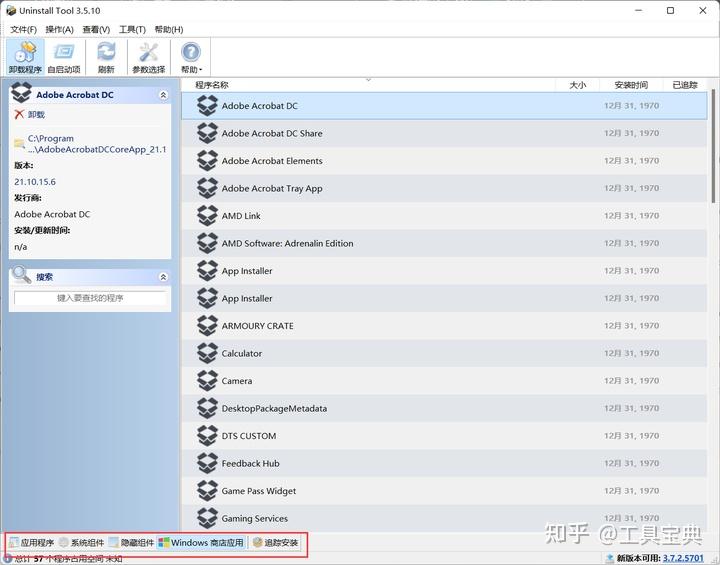This screenshot has width=720, height=565.
Task: Open the 操作(A) menu
Action: [x=60, y=29]
